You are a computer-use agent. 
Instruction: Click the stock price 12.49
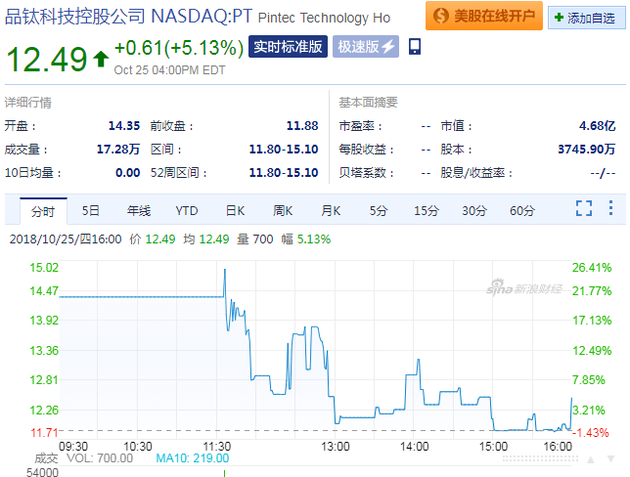click(x=47, y=59)
